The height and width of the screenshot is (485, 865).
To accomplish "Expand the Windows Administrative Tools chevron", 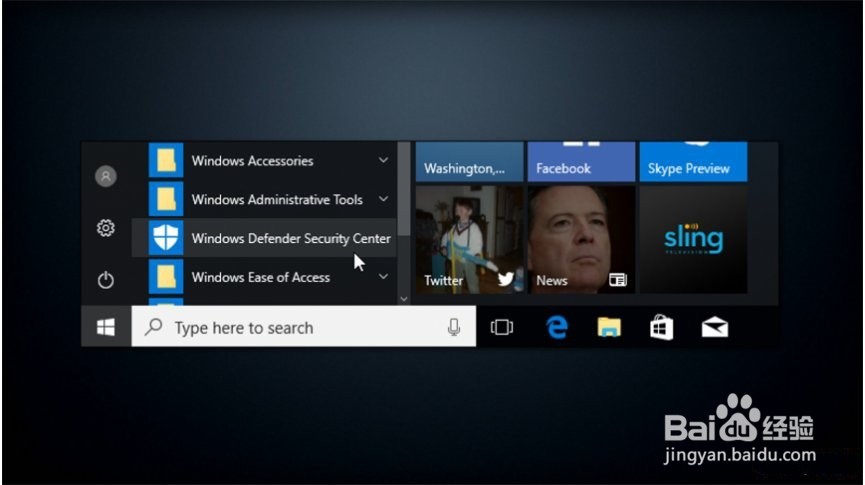I will click(383, 199).
